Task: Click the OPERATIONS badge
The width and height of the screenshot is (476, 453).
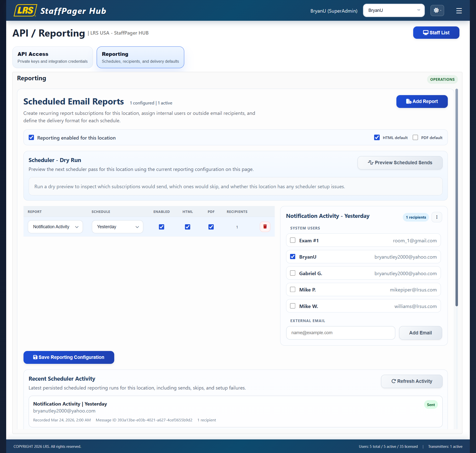Action: tap(442, 80)
